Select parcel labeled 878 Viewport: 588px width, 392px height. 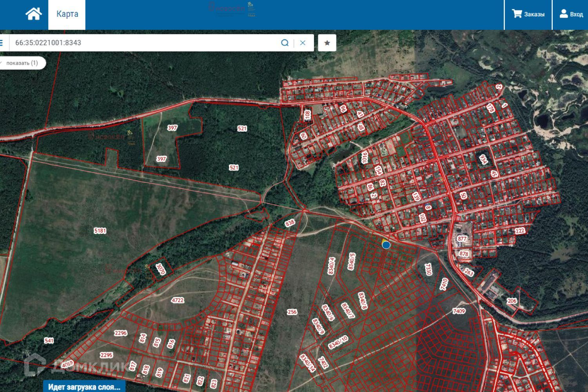click(464, 254)
